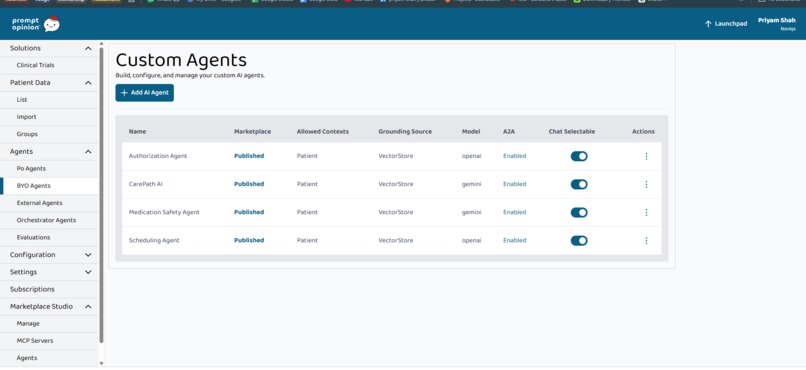The height and width of the screenshot is (370, 806).
Task: Click the Allowed Contexts column header
Action: (322, 132)
